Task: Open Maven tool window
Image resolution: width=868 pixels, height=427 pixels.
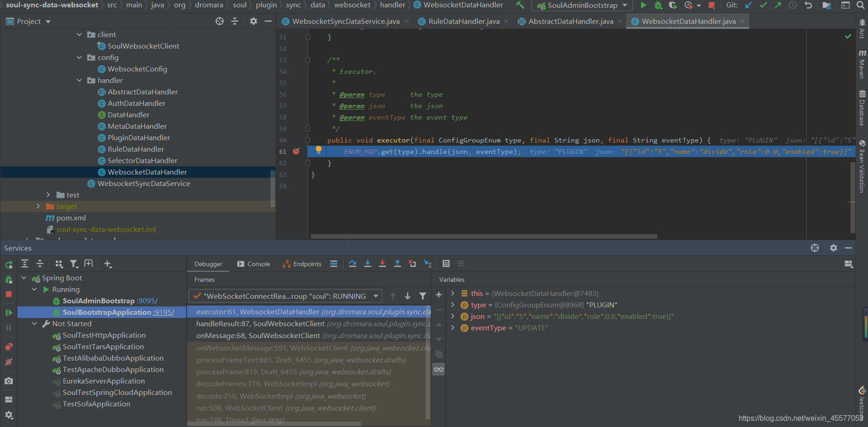Action: [862, 64]
